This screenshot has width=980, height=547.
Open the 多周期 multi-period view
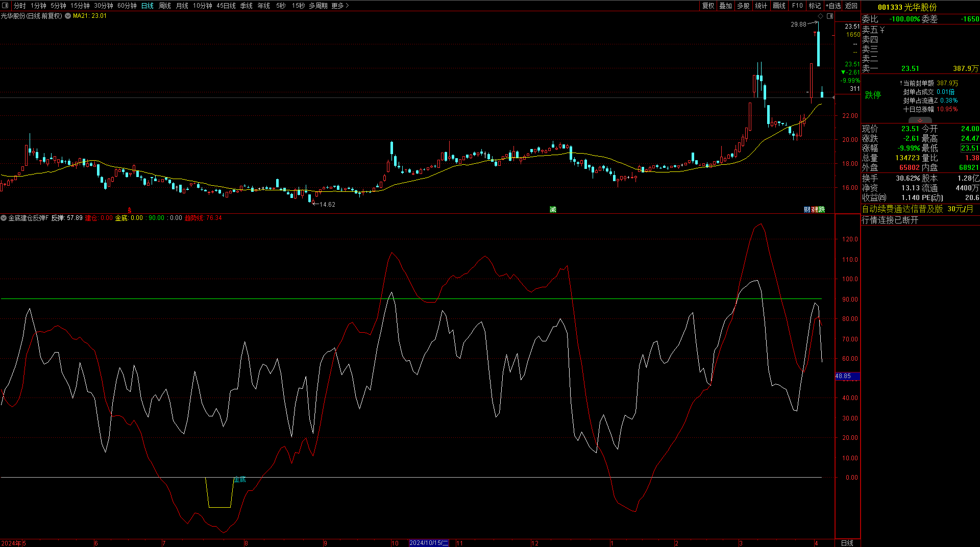coord(318,6)
